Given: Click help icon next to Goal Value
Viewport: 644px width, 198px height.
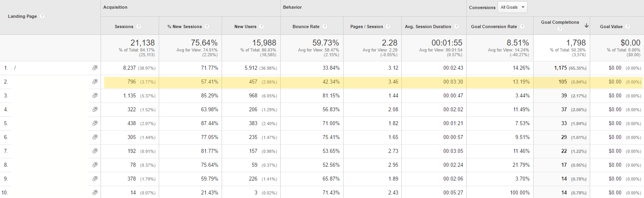Looking at the screenshot, I should pos(628,27).
